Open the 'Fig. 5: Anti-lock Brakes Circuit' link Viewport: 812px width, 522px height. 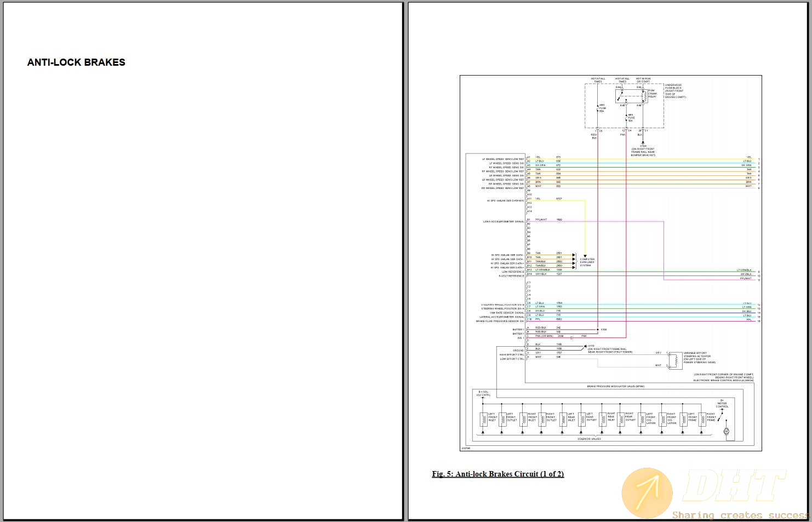(x=498, y=474)
